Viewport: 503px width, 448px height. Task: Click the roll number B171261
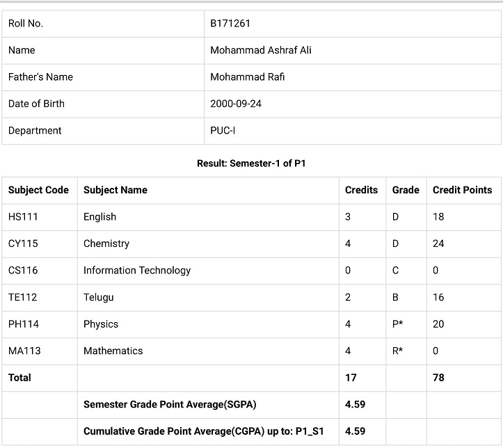click(230, 24)
